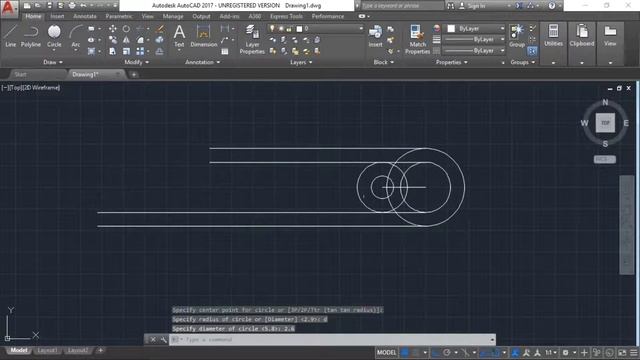The image size is (640, 360).
Task: Toggle polar tracking in status bar
Action: click(x=447, y=352)
